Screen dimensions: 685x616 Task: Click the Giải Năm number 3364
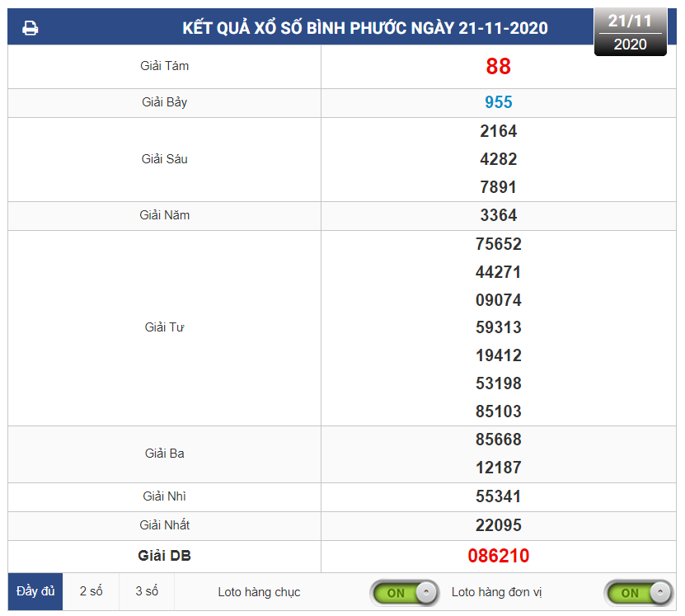(x=498, y=215)
